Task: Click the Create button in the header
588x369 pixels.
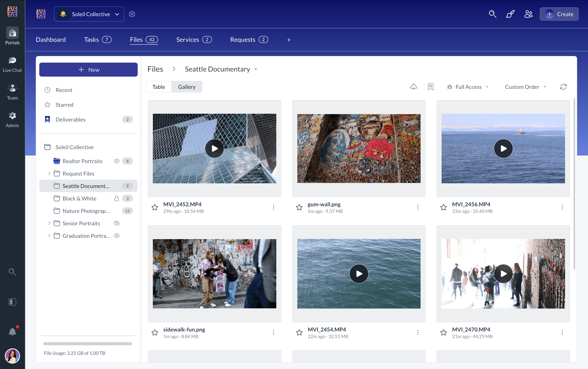Action: coord(559,14)
